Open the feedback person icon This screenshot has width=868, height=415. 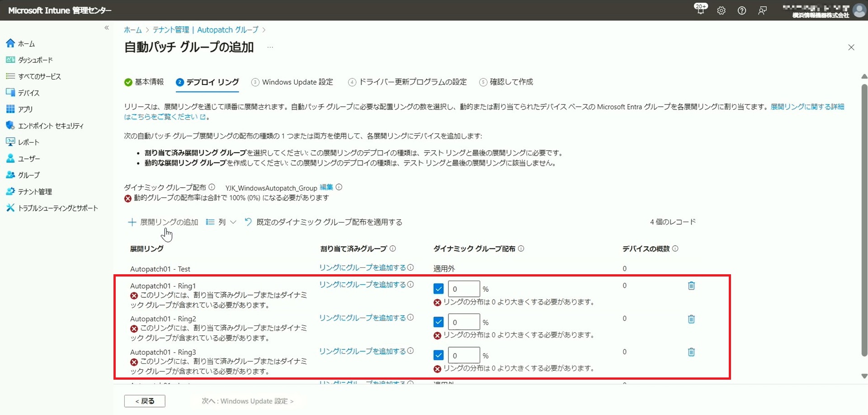tap(762, 10)
